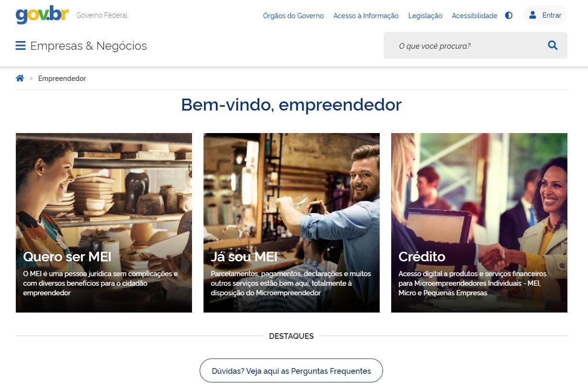Click the Crédito heading text
The image size is (588, 392).
422,257
